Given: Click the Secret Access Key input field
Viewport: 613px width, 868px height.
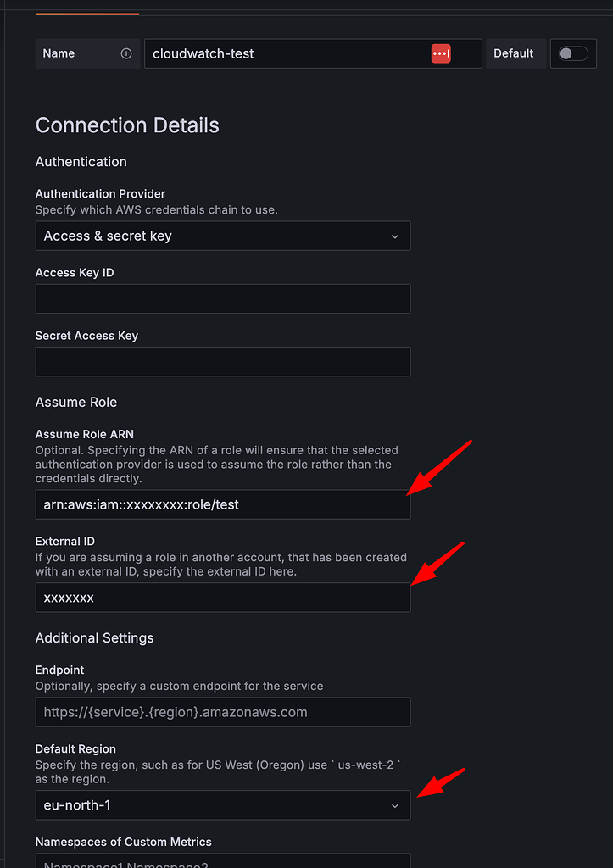Looking at the screenshot, I should click(x=223, y=361).
